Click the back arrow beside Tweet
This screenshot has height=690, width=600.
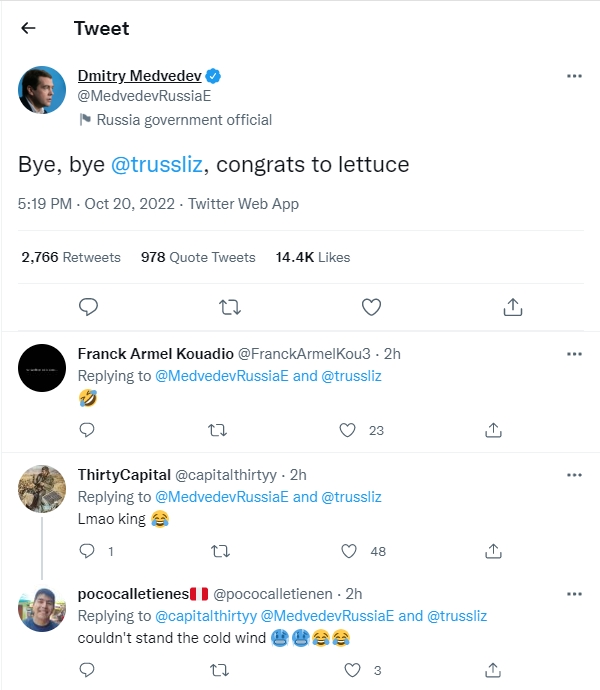coord(28,28)
